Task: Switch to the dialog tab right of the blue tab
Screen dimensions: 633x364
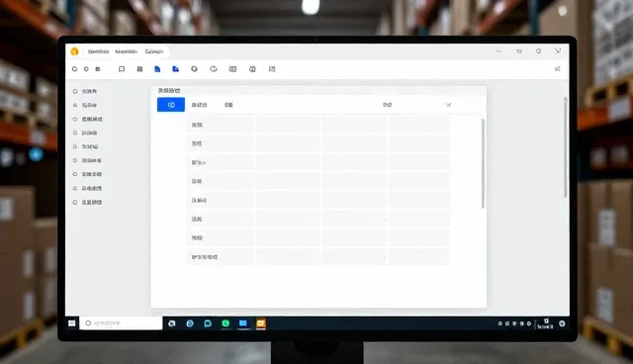Action: pyautogui.click(x=199, y=105)
